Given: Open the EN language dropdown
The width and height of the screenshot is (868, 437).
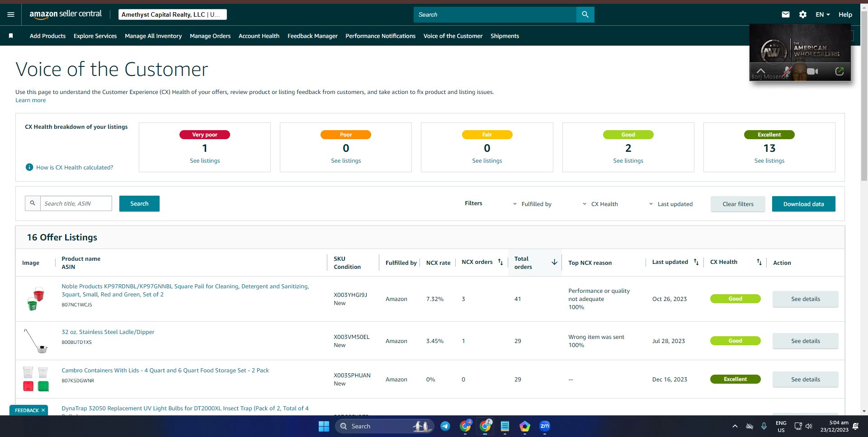Looking at the screenshot, I should [823, 14].
